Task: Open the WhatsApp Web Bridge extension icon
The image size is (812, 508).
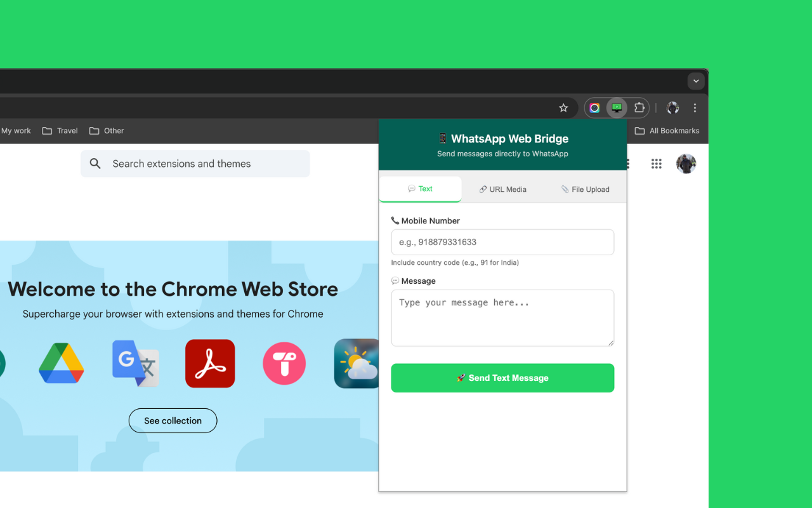Action: [616, 107]
